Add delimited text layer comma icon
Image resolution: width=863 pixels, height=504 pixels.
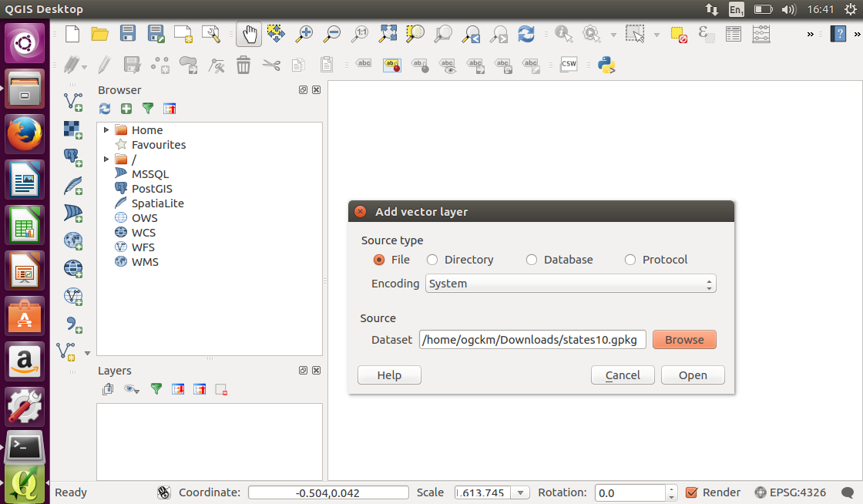[73, 324]
